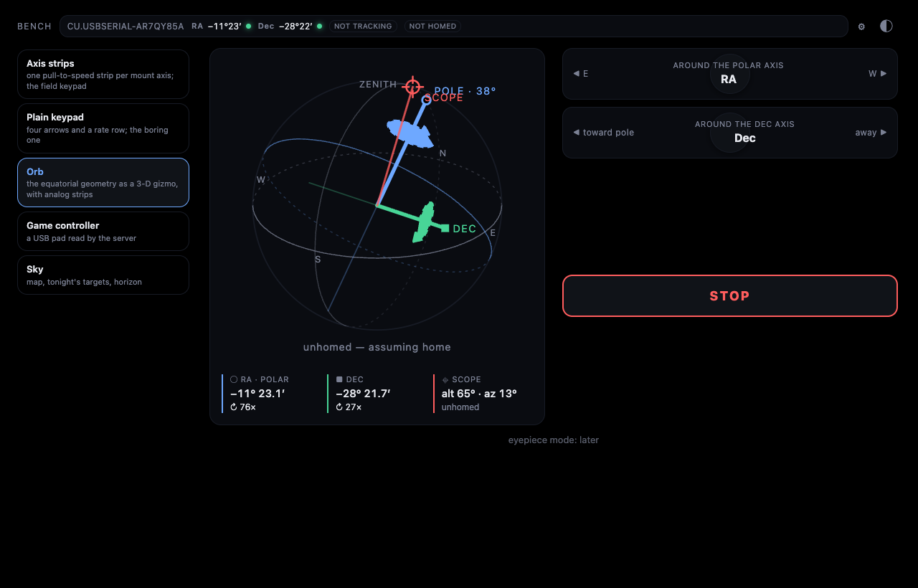918x588 pixels.
Task: Toggle the dark/light theme icon
Action: tap(886, 26)
